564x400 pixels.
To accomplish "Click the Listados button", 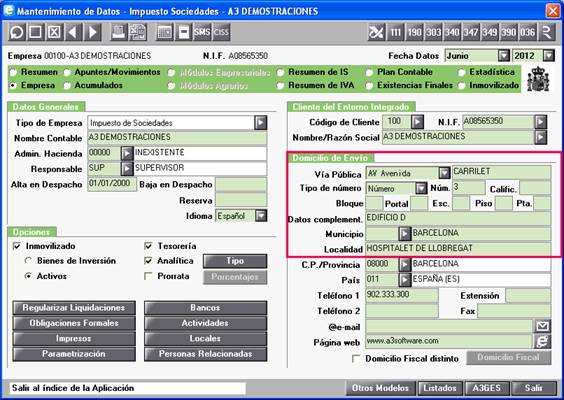I will [440, 388].
